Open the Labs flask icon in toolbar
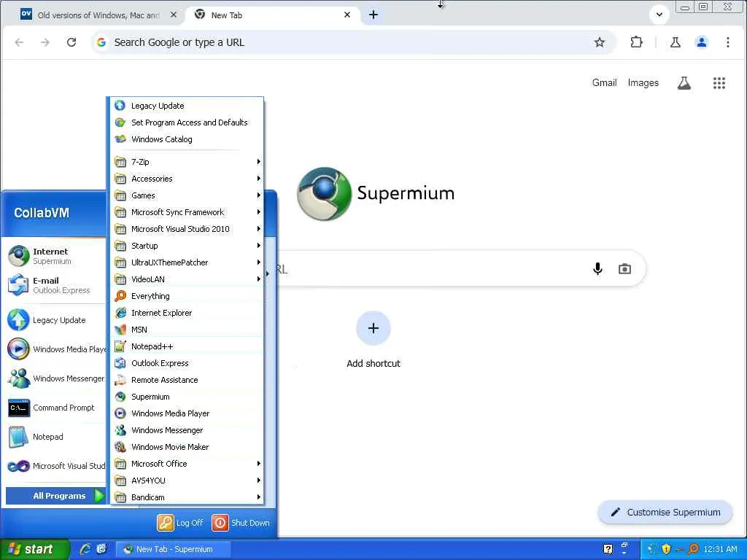This screenshot has height=560, width=747. click(675, 42)
